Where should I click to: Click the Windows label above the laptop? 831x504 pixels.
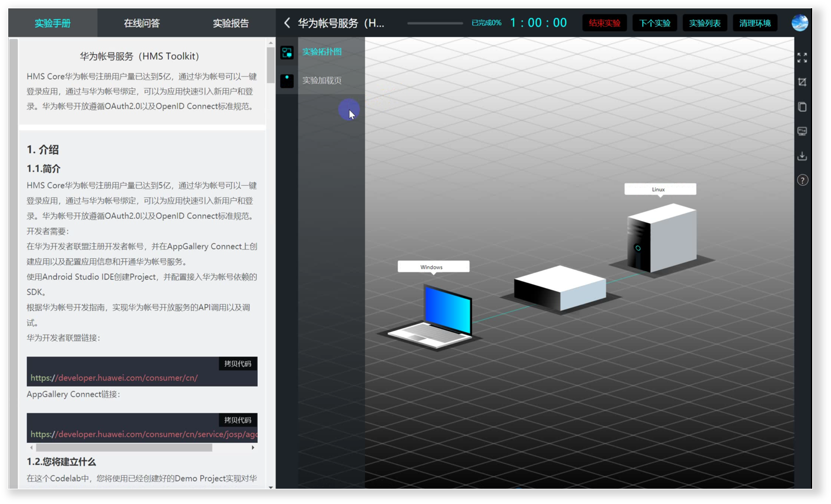tap(433, 267)
